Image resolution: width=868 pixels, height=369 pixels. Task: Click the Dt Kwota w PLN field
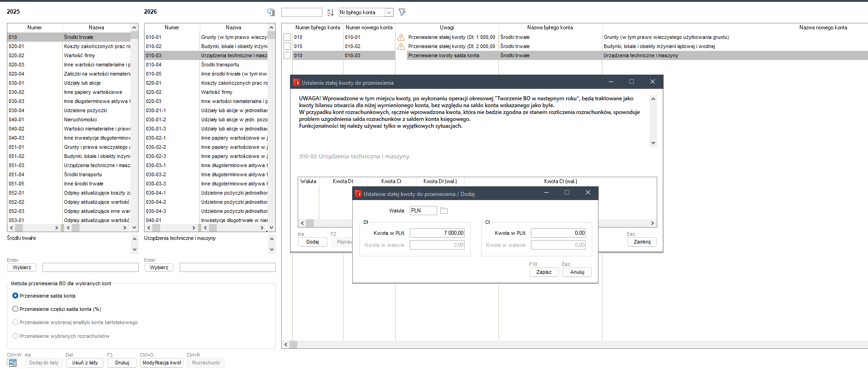437,233
